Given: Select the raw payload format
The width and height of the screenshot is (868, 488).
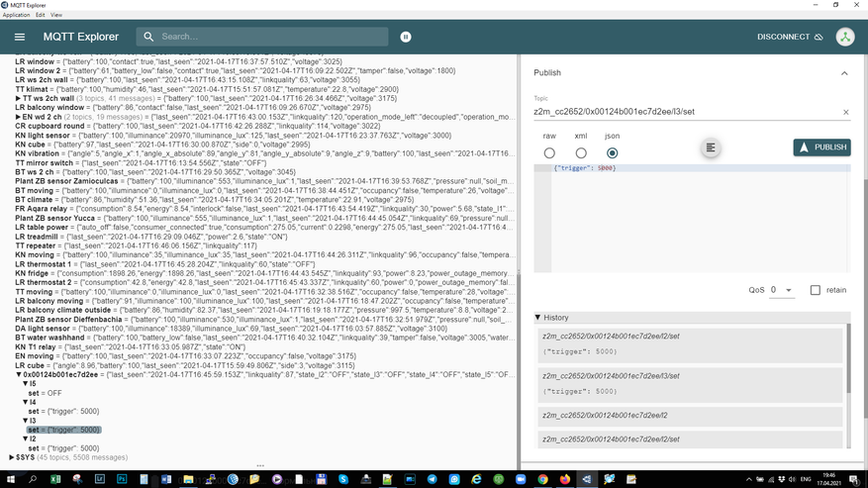Looking at the screenshot, I should tap(549, 153).
